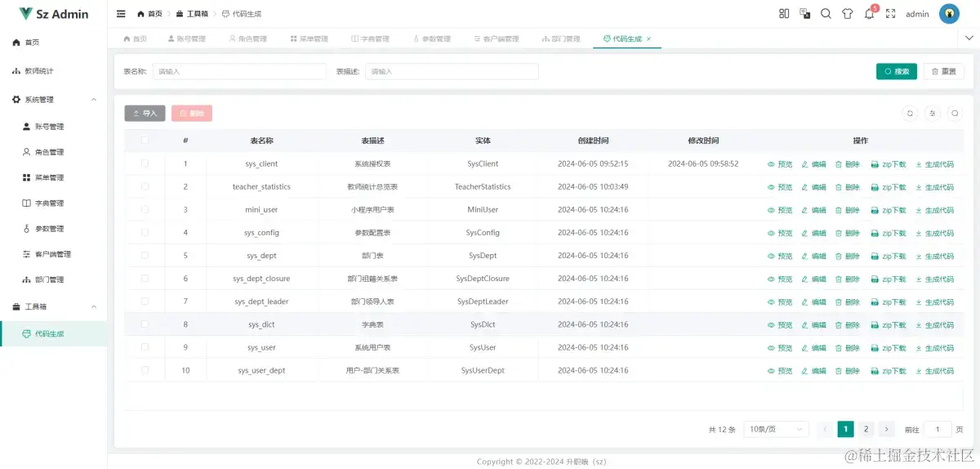This screenshot has height=469, width=980.
Task: Check the mini_user row checkbox
Action: tap(145, 209)
